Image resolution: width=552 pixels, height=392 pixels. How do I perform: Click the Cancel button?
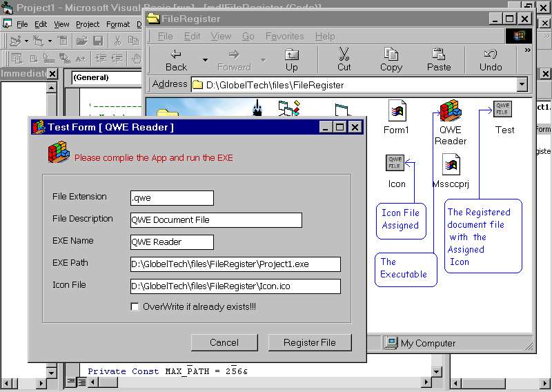click(x=224, y=342)
